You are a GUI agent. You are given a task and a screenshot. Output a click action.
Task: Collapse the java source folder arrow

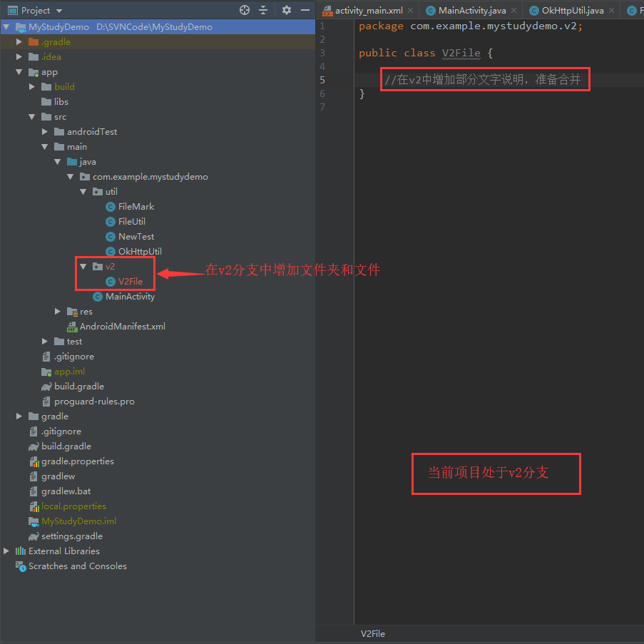tap(58, 162)
